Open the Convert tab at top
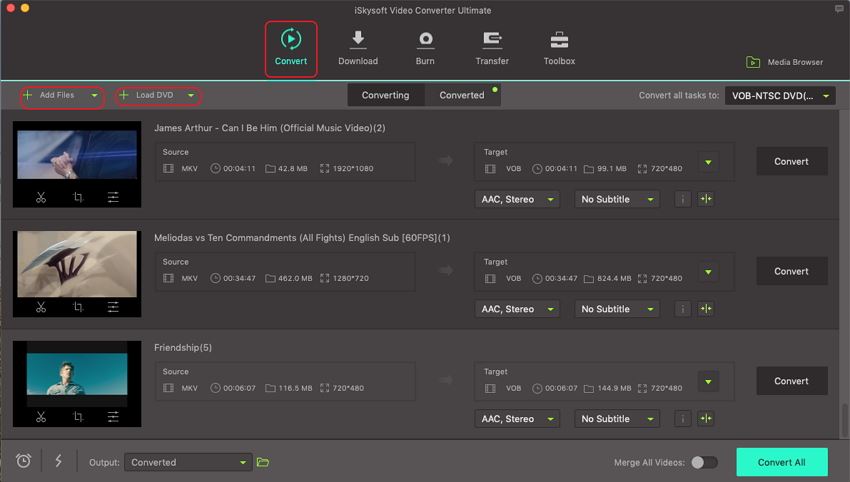Screen dimensions: 850x482 click(x=291, y=49)
